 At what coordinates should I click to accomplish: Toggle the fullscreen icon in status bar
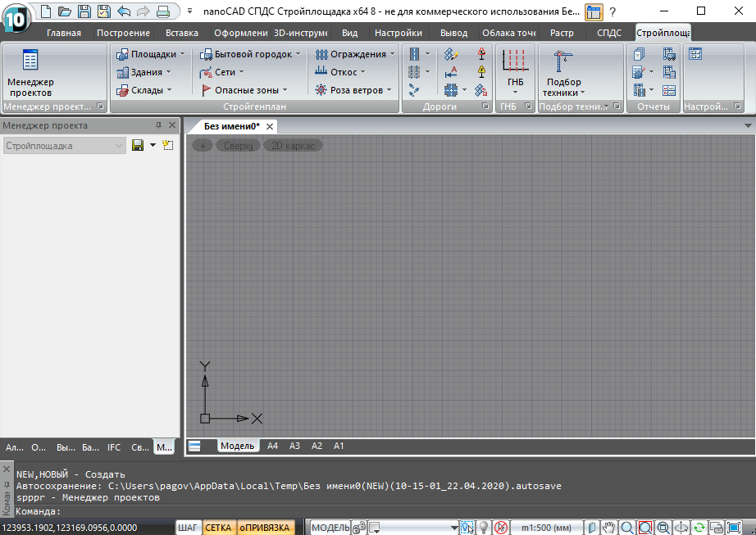click(735, 528)
